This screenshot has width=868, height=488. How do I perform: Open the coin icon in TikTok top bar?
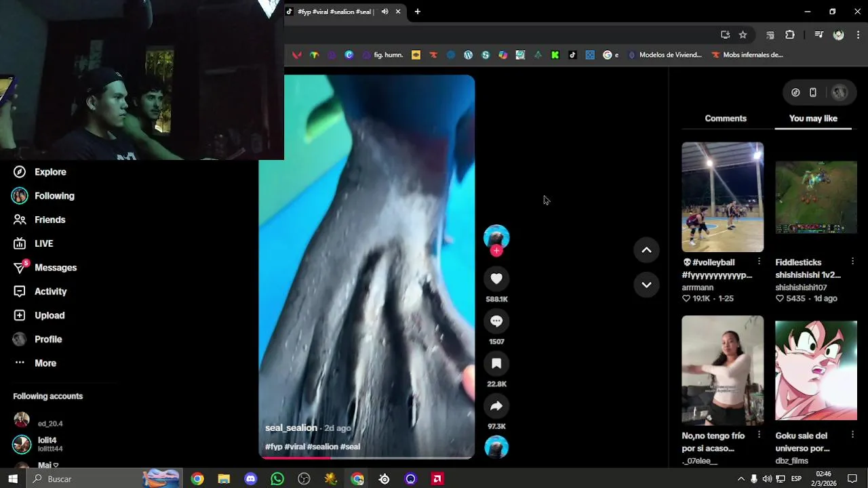795,93
